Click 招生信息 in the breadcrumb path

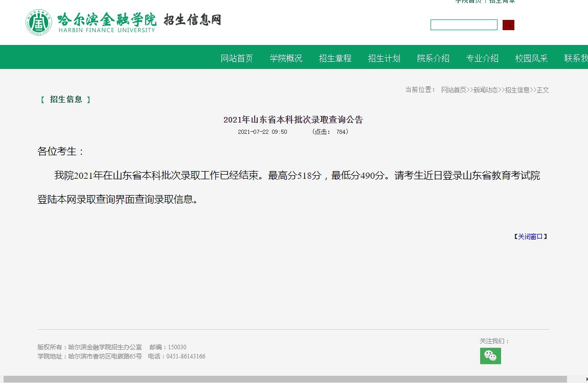coord(517,90)
